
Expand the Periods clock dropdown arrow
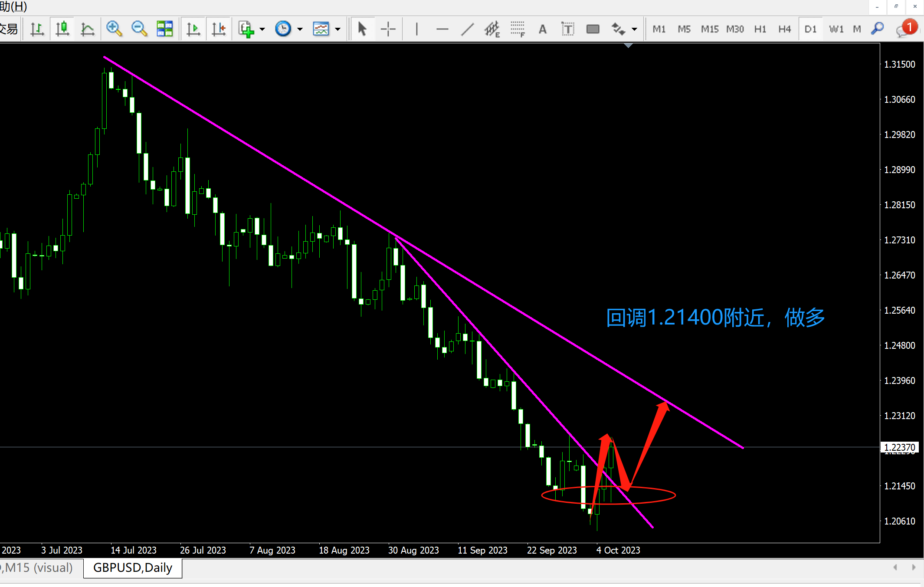300,29
